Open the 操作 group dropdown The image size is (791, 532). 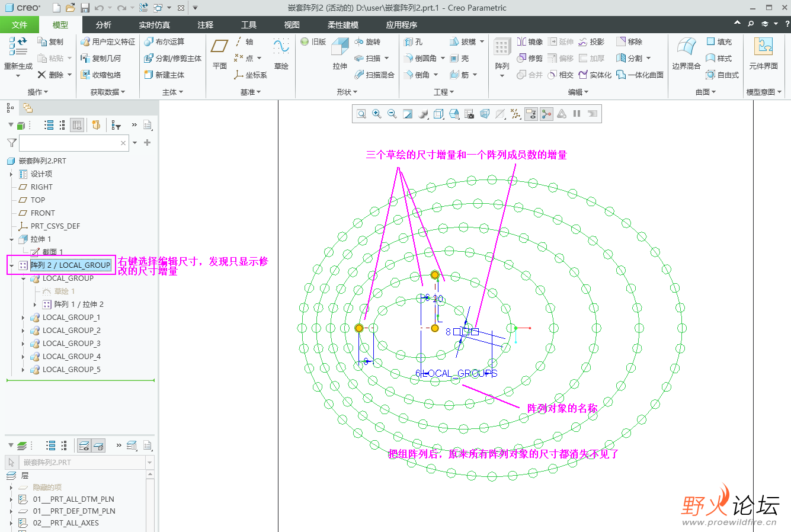pos(38,92)
